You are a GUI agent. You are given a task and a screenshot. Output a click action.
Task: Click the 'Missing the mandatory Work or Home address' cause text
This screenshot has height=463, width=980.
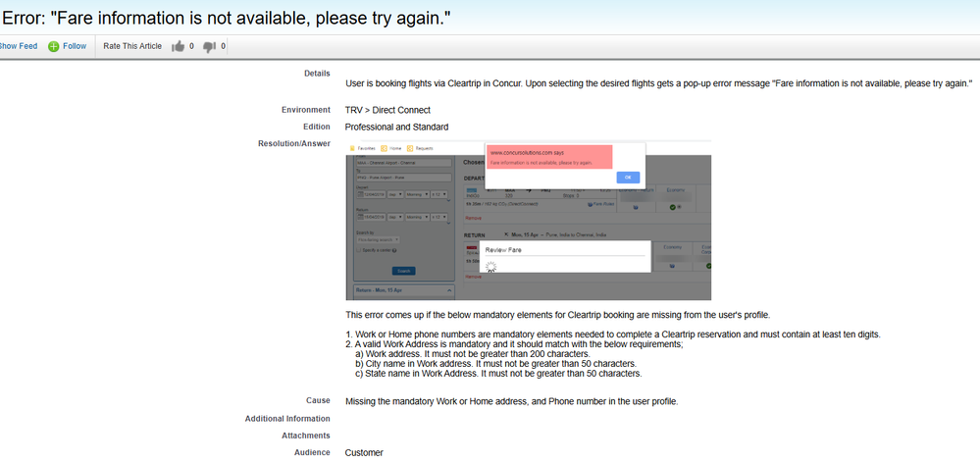point(511,401)
